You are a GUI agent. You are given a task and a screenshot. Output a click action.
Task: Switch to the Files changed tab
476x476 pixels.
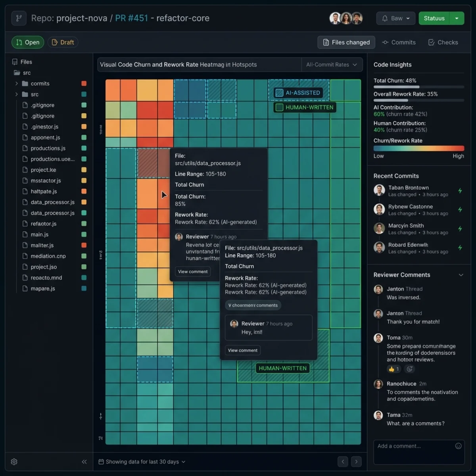346,42
